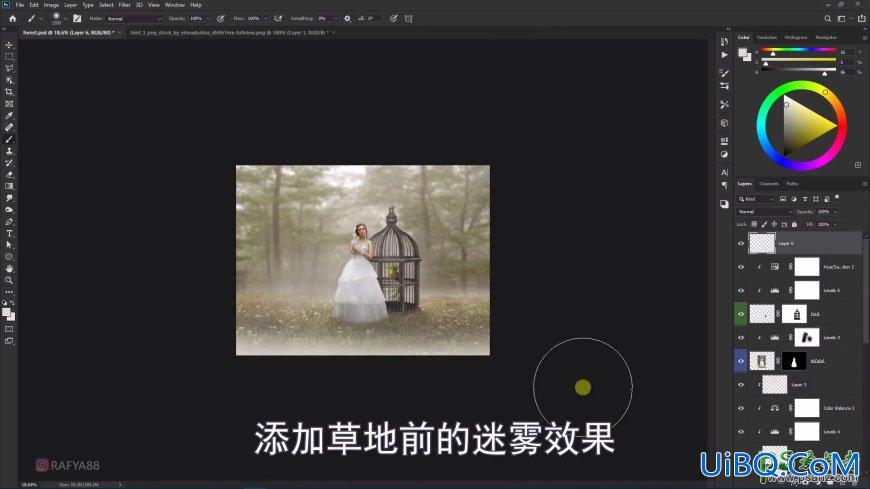
Task: Switch to bird stock png document tab
Action: (x=230, y=33)
